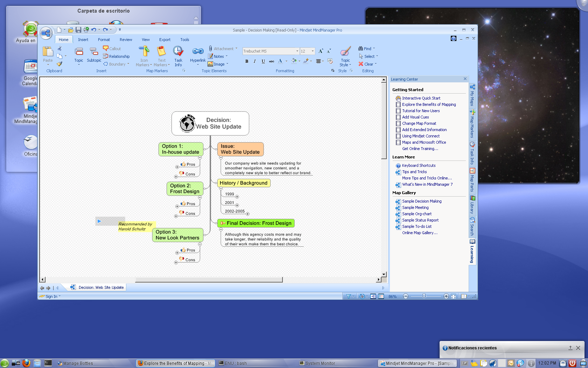Tick the Change Map Format checkbox
This screenshot has width=588, height=368.
pyautogui.click(x=398, y=123)
